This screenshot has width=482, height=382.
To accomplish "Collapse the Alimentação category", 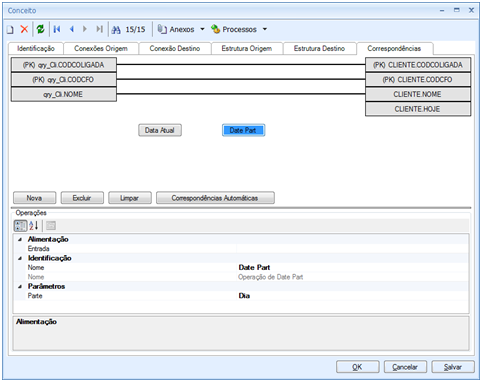I will [x=20, y=239].
